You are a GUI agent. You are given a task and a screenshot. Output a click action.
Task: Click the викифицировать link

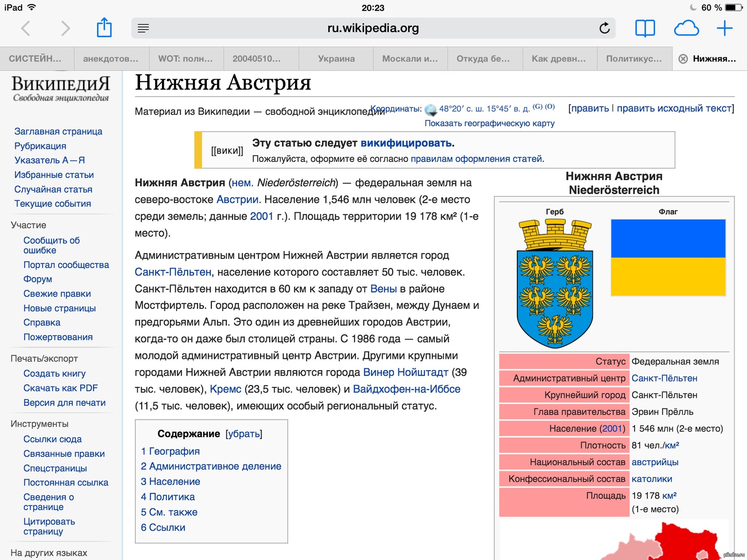tap(406, 143)
